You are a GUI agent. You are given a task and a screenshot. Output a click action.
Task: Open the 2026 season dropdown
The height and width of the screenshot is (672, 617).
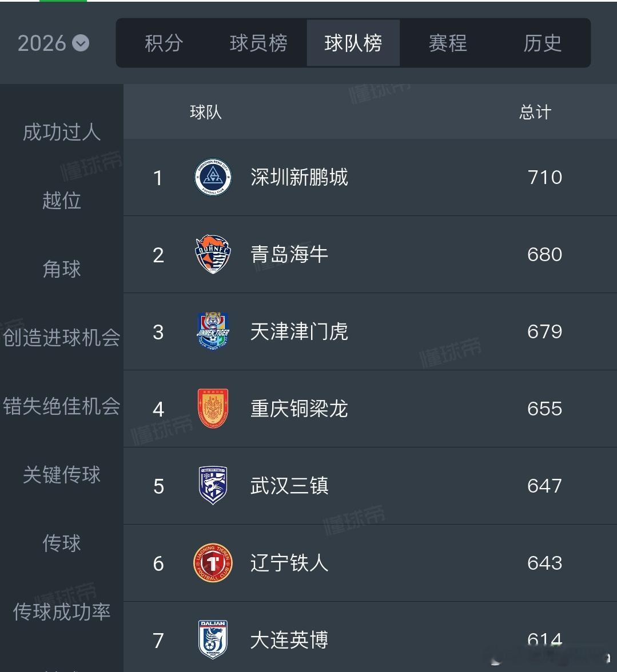[53, 43]
